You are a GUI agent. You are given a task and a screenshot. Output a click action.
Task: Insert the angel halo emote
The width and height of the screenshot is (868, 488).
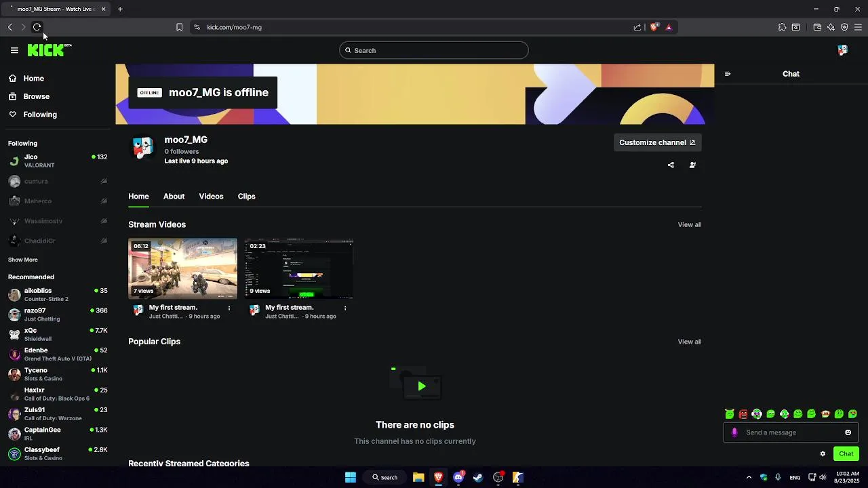[x=729, y=414]
